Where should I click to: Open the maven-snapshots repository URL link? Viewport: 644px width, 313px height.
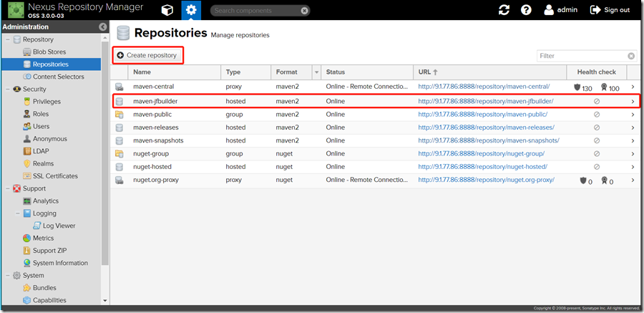click(x=489, y=140)
